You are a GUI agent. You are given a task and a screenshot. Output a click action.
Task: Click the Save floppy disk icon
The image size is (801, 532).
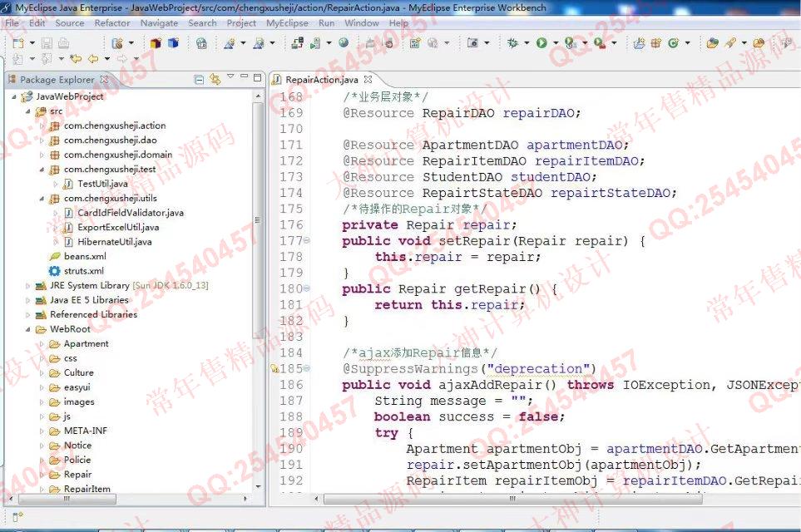[x=47, y=43]
